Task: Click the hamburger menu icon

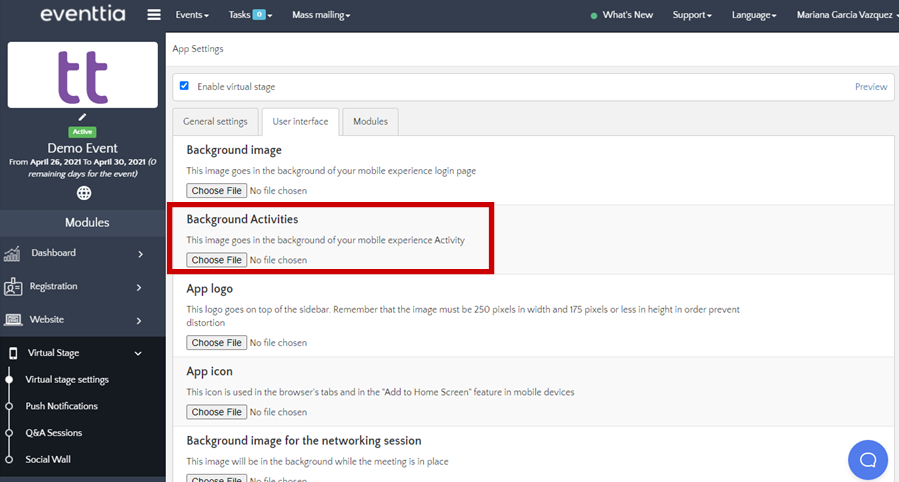Action: [153, 15]
